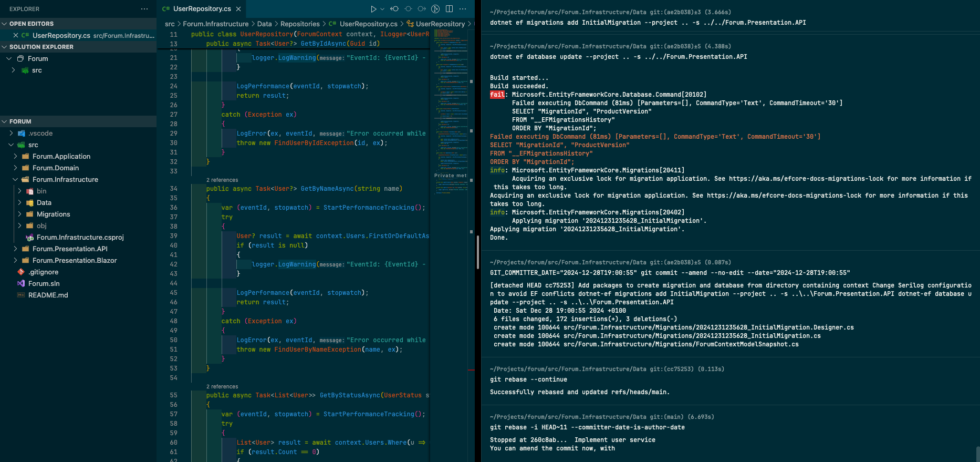Open the git graph circle icon
980x462 pixels.
click(x=435, y=9)
